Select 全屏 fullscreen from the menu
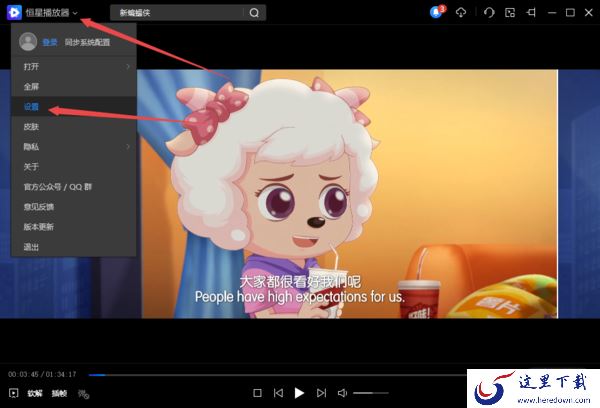Viewport: 600px width, 408px height. [74, 86]
